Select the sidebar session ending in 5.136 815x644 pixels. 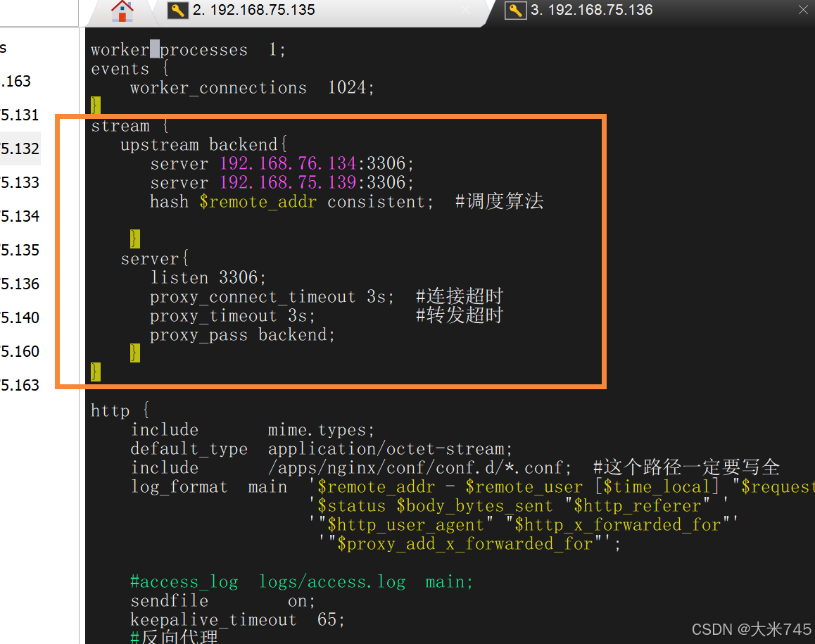20,284
